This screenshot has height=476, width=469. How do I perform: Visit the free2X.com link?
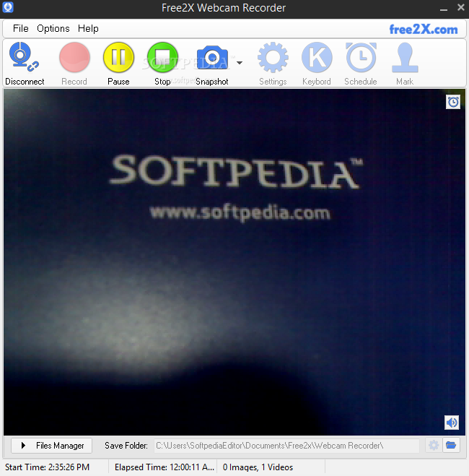coord(424,30)
